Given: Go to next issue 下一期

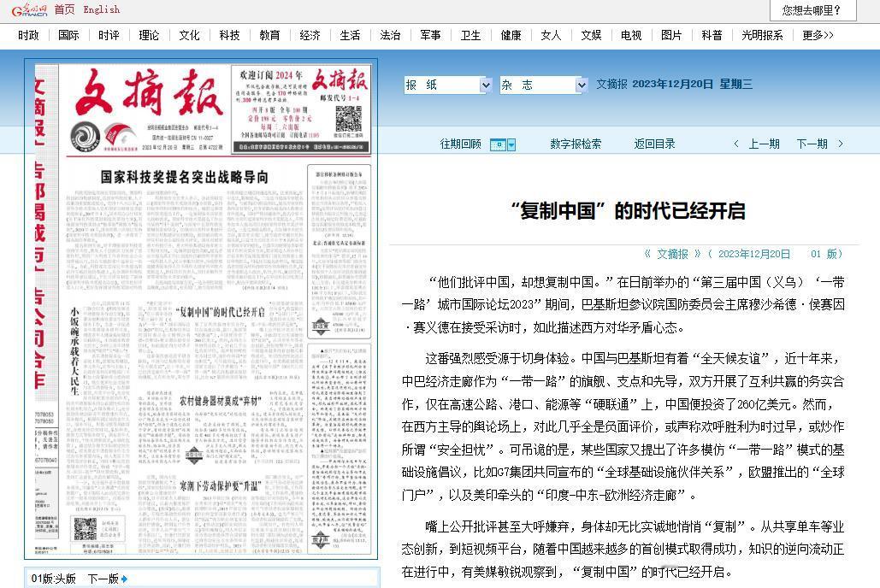Looking at the screenshot, I should 812,144.
